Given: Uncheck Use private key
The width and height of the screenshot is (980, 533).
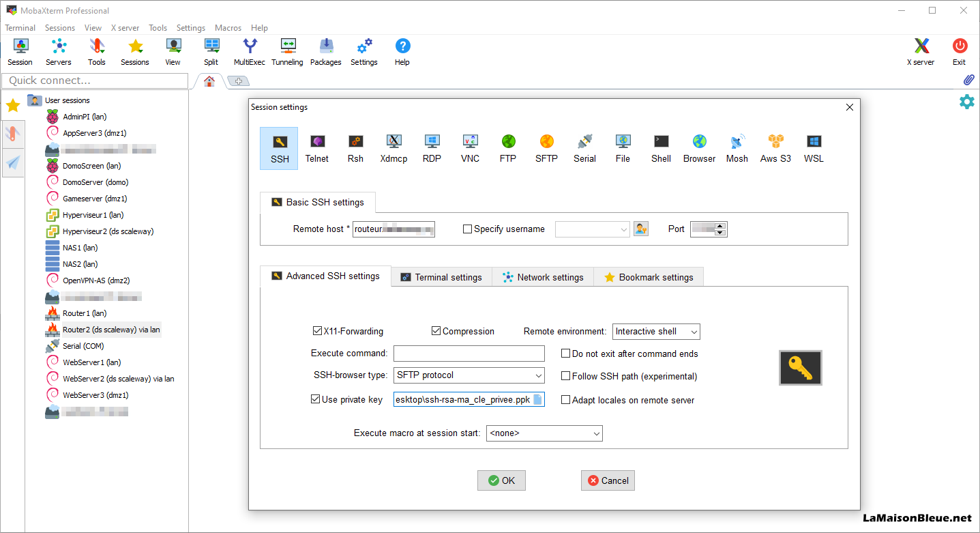Looking at the screenshot, I should [x=315, y=399].
